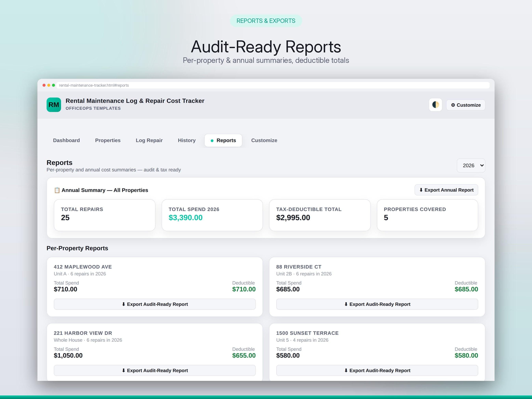
Task: Click the red close window dot
Action: click(44, 85)
